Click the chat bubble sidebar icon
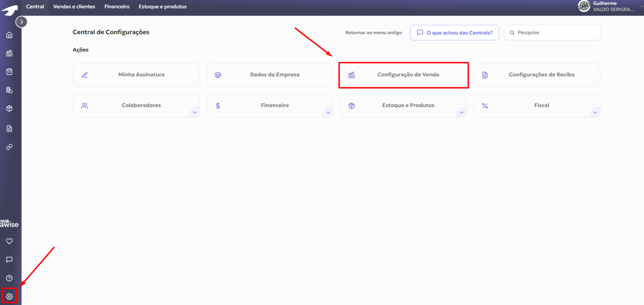644x305 pixels. (9, 259)
